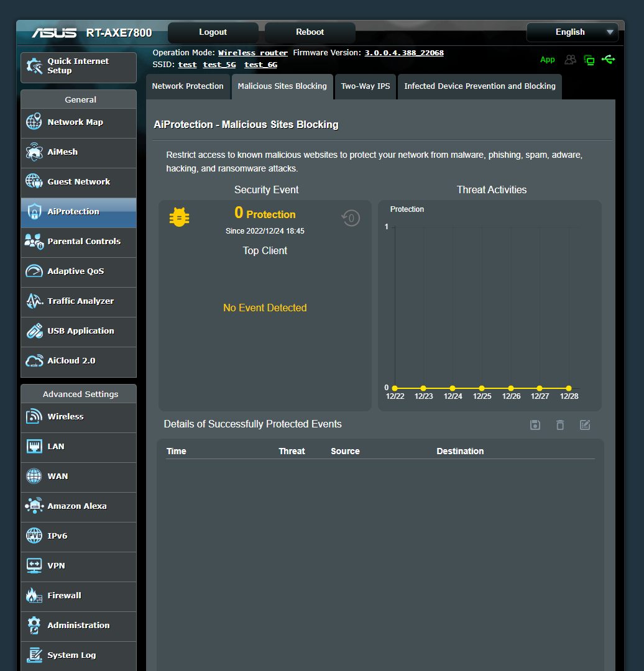Click the Reboot button
This screenshot has width=644, height=671.
pos(310,32)
